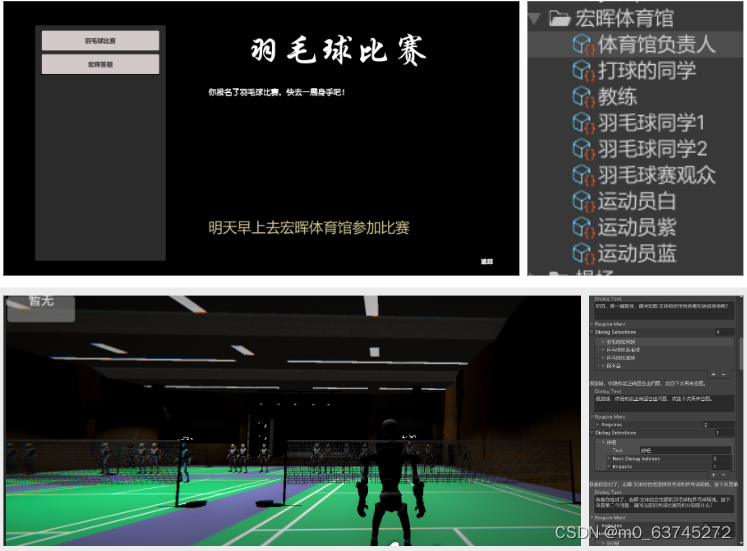Image resolution: width=747 pixels, height=551 pixels.
Task: Click the prefab icon beside 打球的同学
Action: [583, 71]
